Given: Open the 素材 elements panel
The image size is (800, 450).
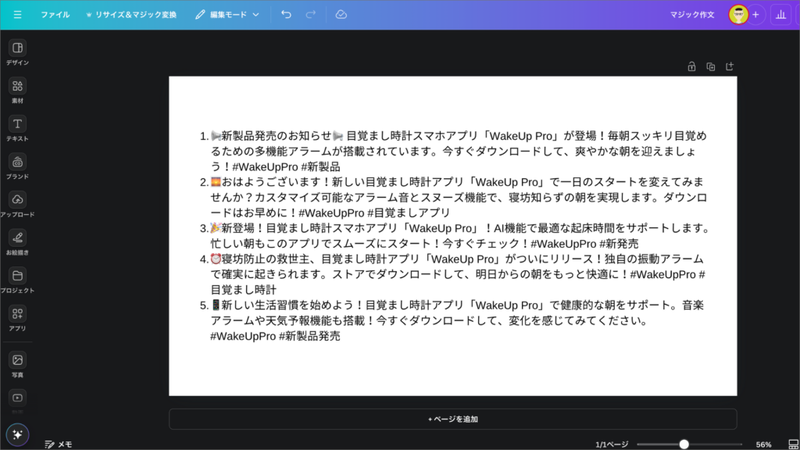Looking at the screenshot, I should point(17,91).
